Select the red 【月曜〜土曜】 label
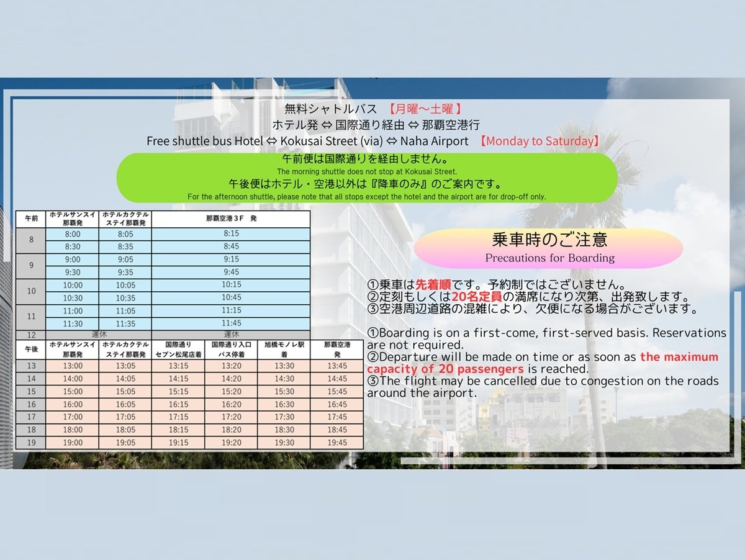Image resolution: width=745 pixels, height=560 pixels. (x=424, y=109)
